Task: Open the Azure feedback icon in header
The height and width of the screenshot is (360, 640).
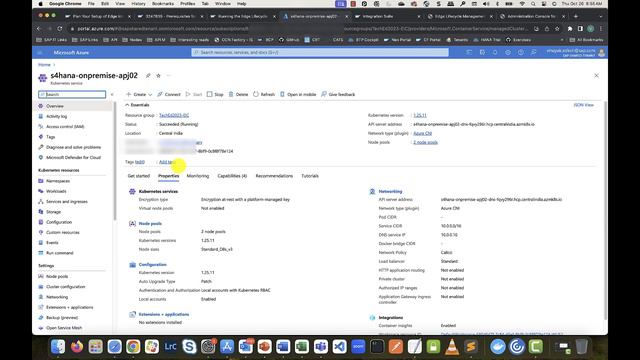Action: tap(533, 53)
